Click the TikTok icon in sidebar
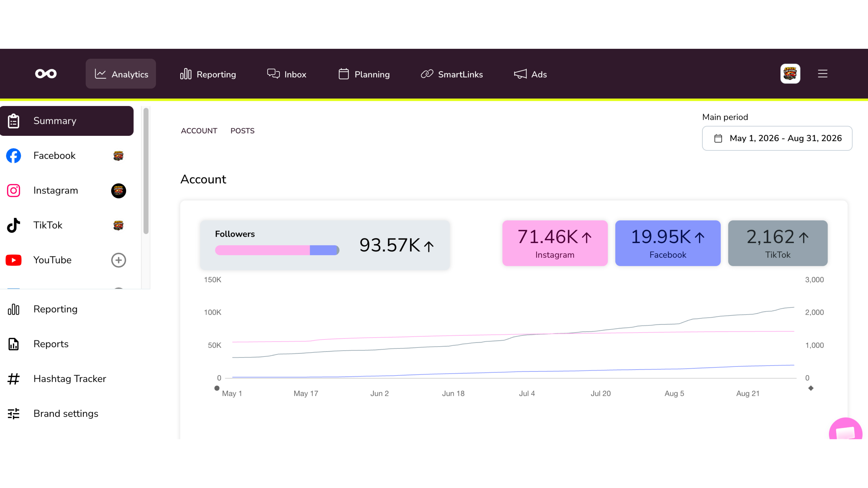868x488 pixels. click(14, 225)
